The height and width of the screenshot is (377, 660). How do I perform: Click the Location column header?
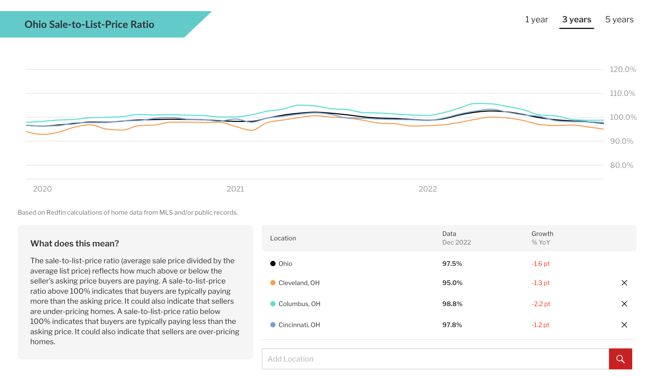pyautogui.click(x=283, y=238)
